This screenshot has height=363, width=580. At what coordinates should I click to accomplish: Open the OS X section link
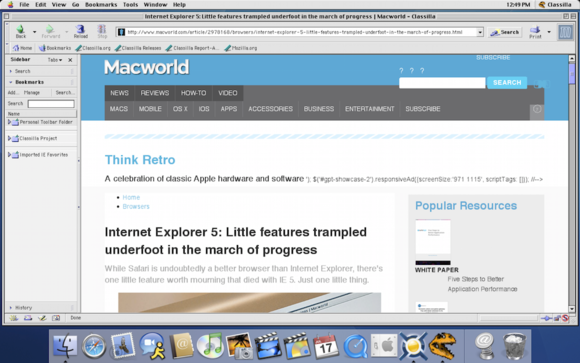[x=180, y=109]
